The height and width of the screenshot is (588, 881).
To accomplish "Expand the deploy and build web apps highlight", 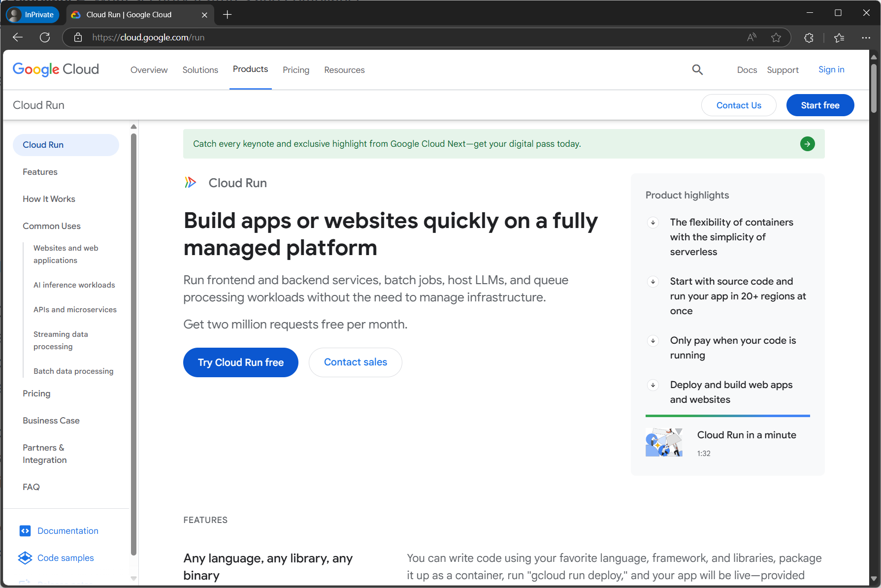I will tap(653, 385).
